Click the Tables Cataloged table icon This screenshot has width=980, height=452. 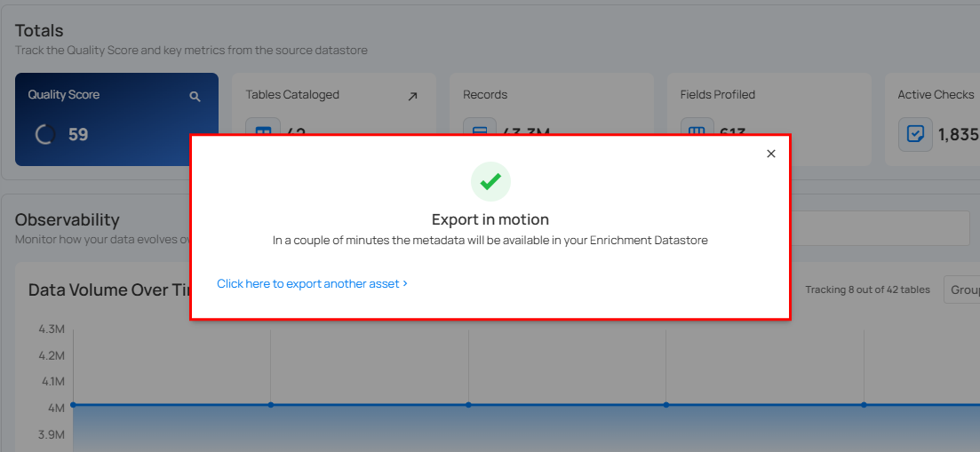(x=262, y=130)
